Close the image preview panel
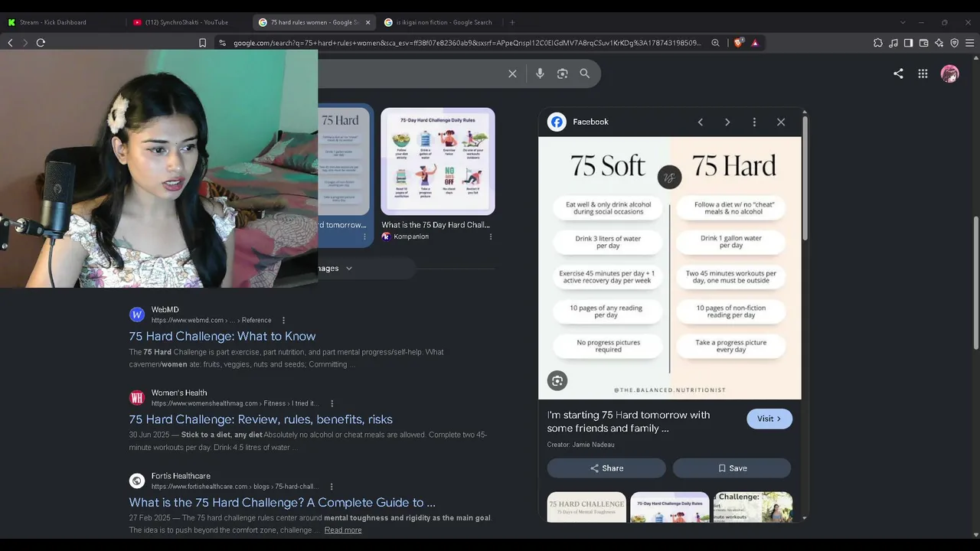The image size is (980, 551). point(781,122)
